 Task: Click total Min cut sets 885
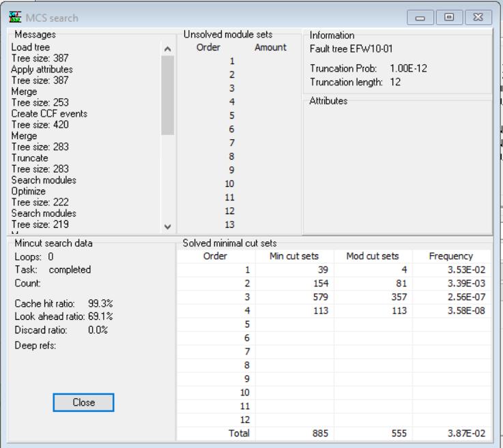pos(321,433)
